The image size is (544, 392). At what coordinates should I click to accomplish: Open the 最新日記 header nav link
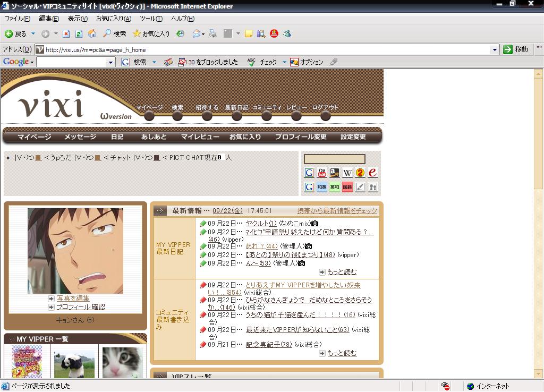pyautogui.click(x=236, y=107)
